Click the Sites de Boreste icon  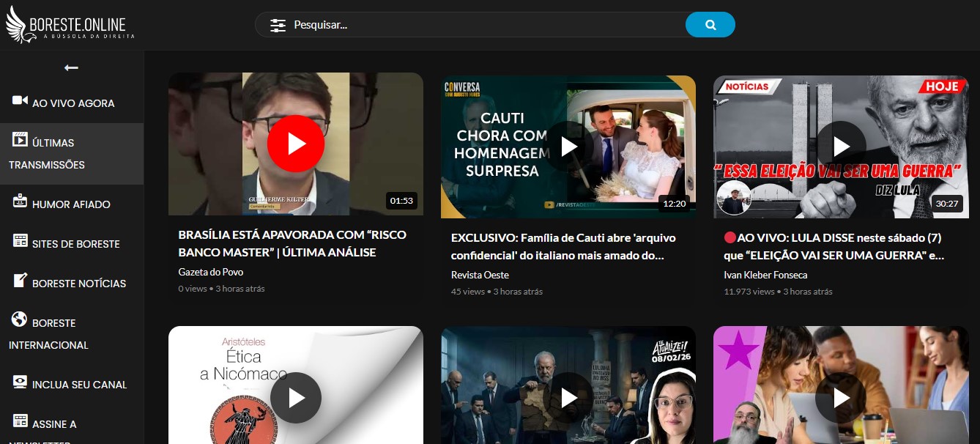pos(20,241)
